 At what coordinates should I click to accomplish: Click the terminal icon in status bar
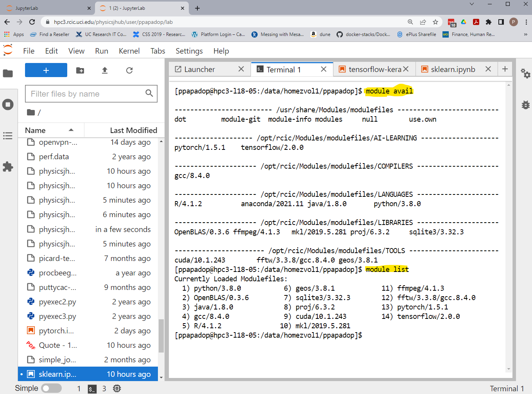pos(92,389)
